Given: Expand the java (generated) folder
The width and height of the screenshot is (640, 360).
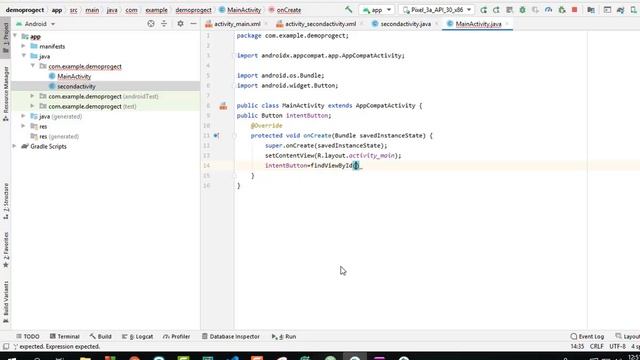Looking at the screenshot, I should (x=24, y=116).
